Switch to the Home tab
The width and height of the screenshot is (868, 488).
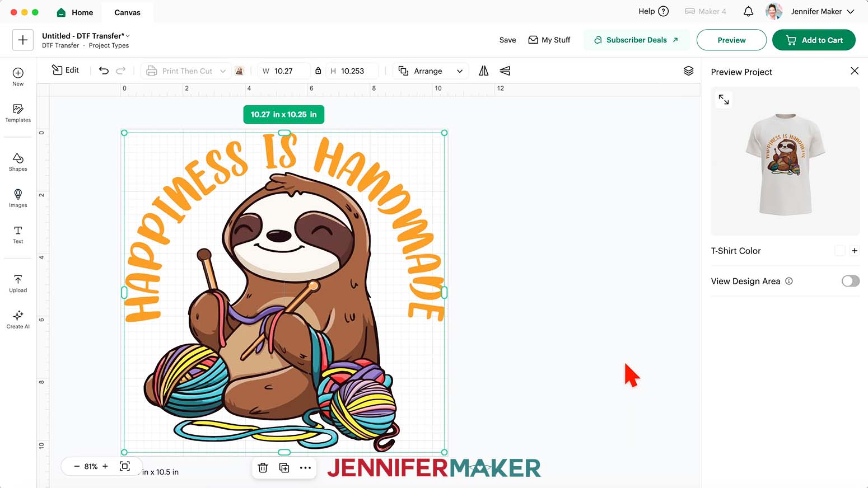tap(75, 12)
